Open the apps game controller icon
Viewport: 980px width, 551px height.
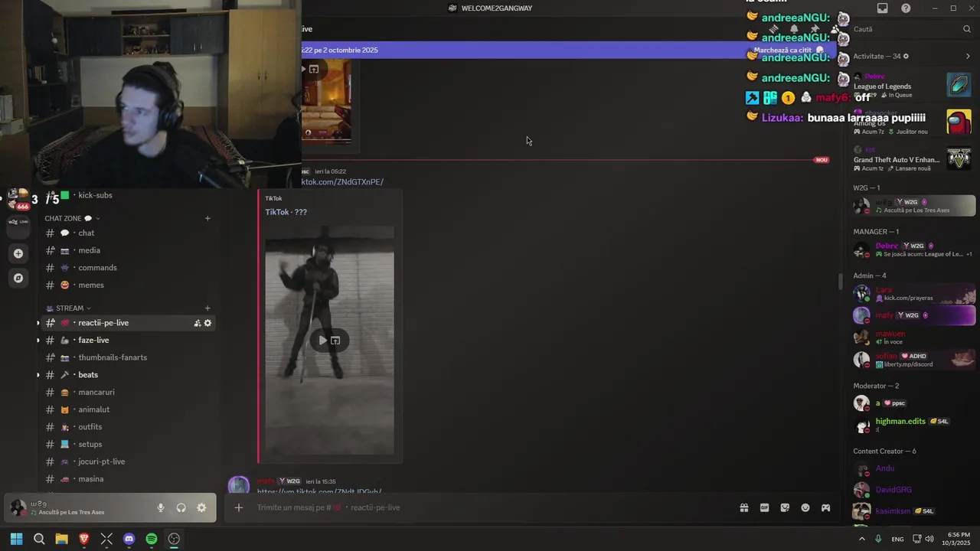pyautogui.click(x=825, y=507)
